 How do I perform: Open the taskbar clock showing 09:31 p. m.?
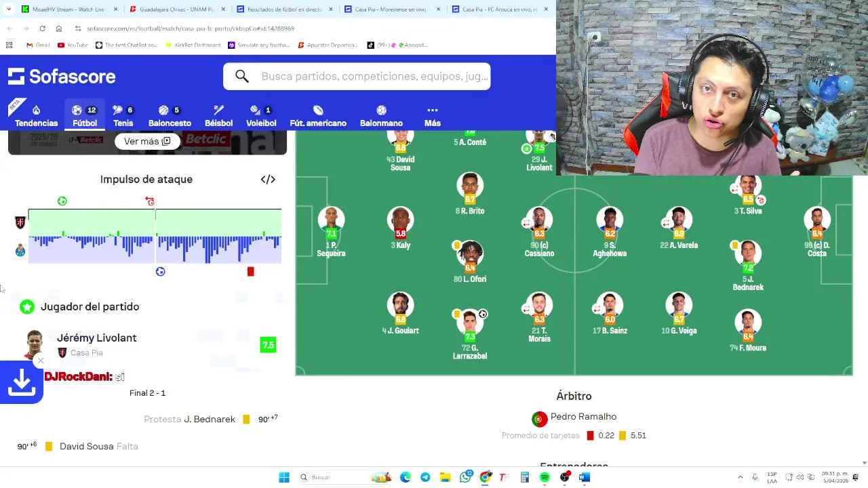point(835,477)
